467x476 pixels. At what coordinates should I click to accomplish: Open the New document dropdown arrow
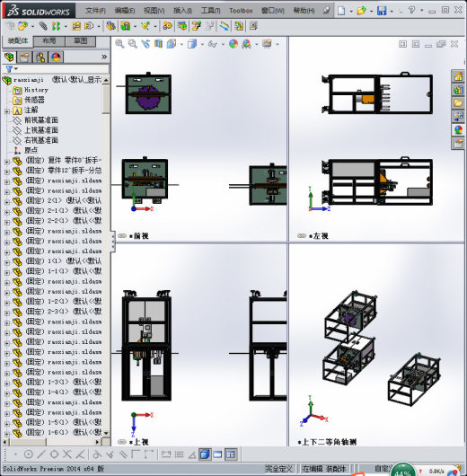click(351, 12)
